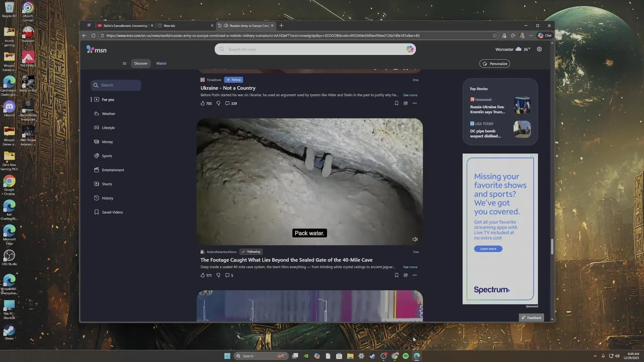The image size is (644, 362).
Task: Switch to the Watch tab
Action: (161, 63)
